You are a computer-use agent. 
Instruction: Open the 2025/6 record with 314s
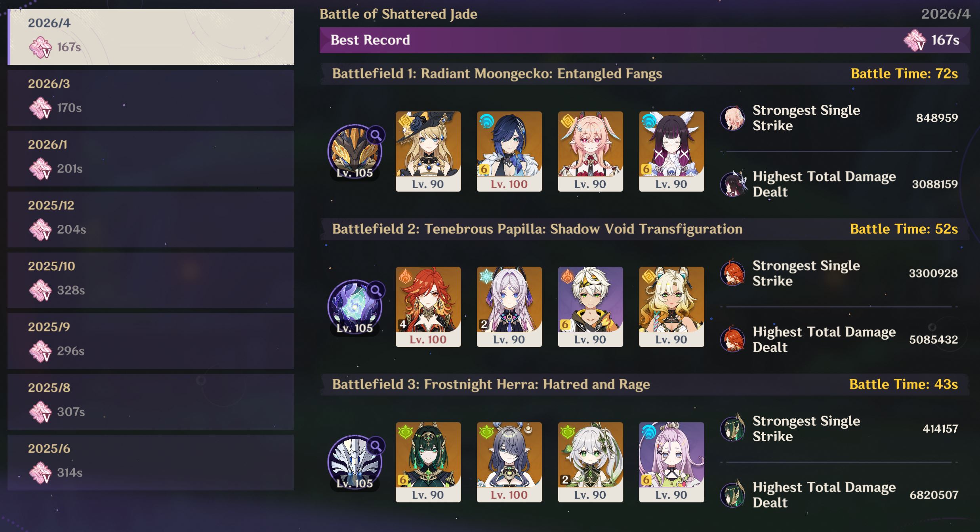[x=151, y=462]
